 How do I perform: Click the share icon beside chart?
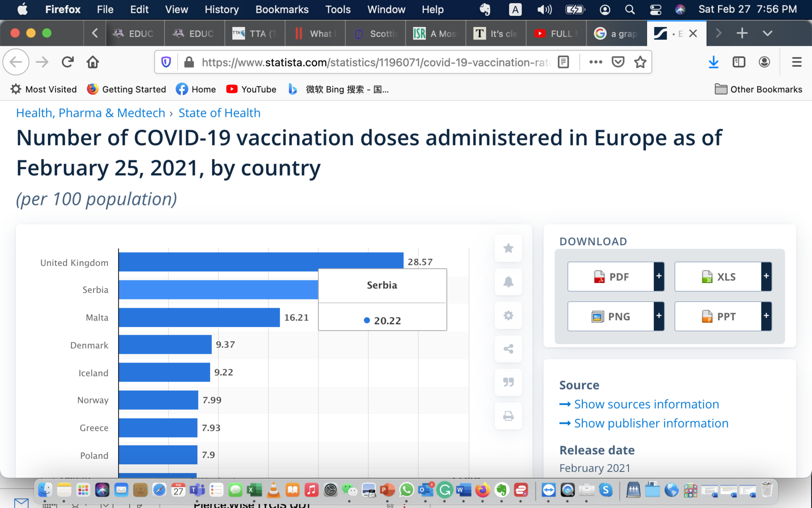click(x=508, y=349)
